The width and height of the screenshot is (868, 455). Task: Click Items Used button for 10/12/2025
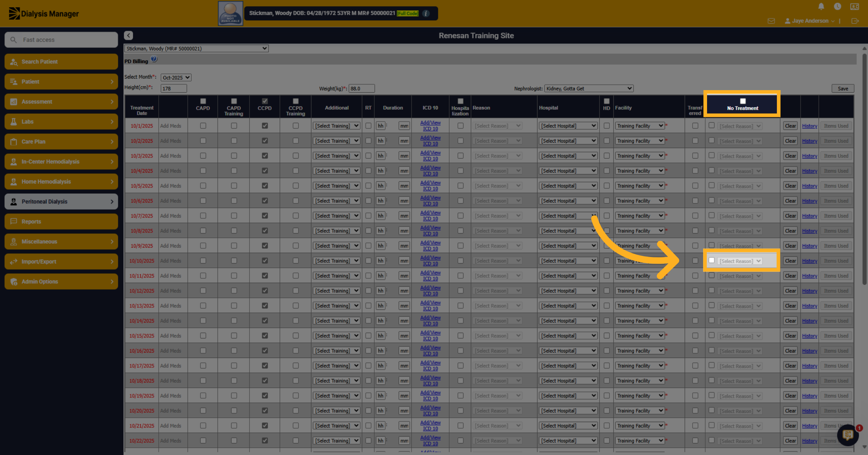click(x=836, y=291)
